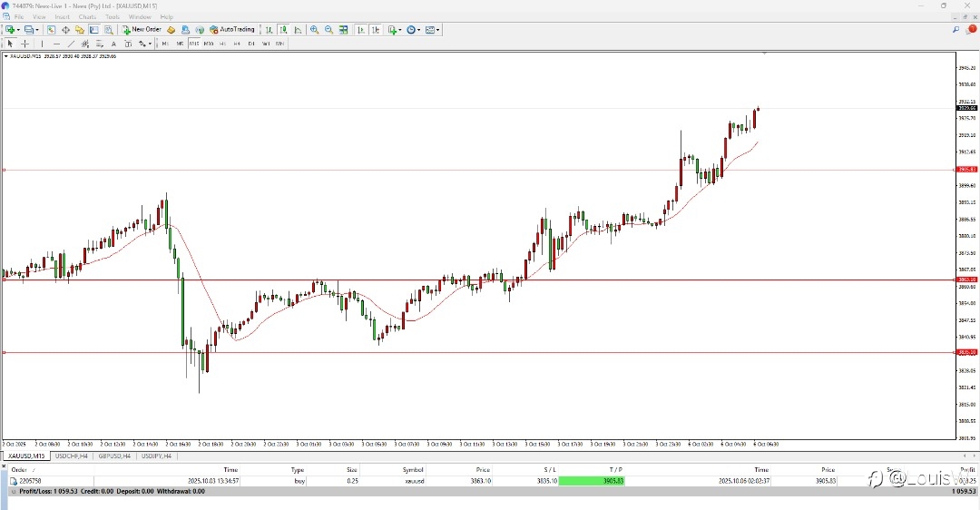Open the MetaEditor yellow diamond icon
The height and width of the screenshot is (510, 980).
pyautogui.click(x=171, y=29)
